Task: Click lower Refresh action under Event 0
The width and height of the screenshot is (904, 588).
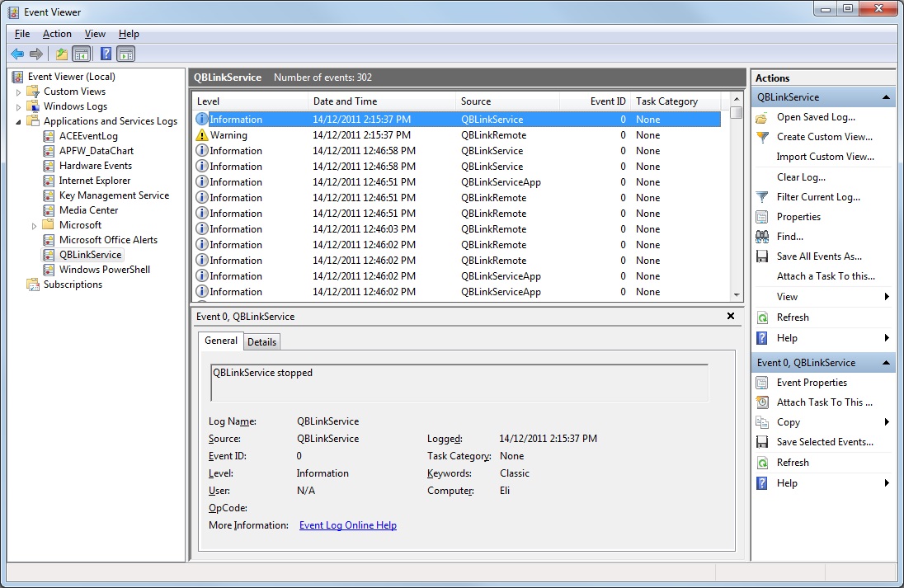Action: tap(793, 463)
